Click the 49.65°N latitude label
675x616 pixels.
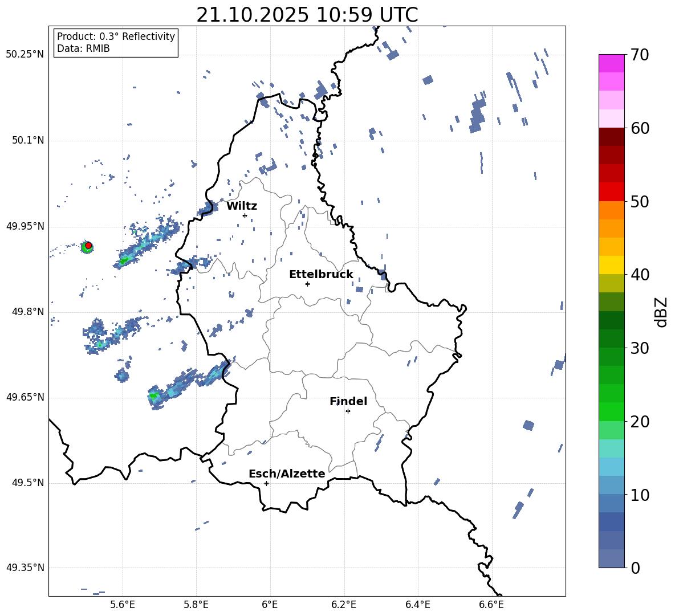[x=25, y=397]
